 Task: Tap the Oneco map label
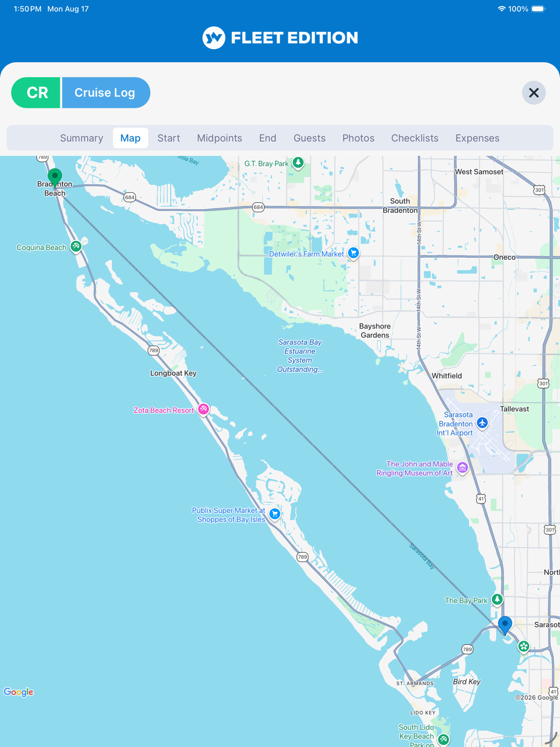504,257
